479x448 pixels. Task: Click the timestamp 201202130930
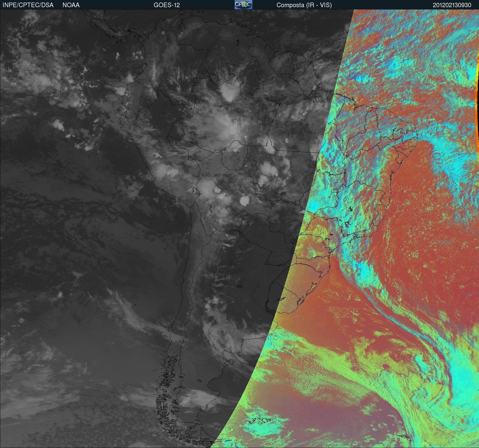452,5
